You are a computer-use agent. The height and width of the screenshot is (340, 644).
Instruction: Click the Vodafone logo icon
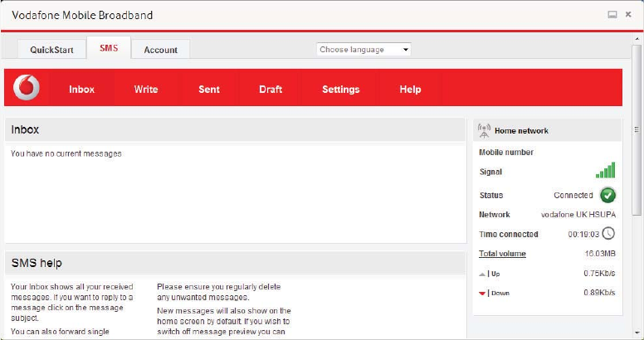click(27, 87)
